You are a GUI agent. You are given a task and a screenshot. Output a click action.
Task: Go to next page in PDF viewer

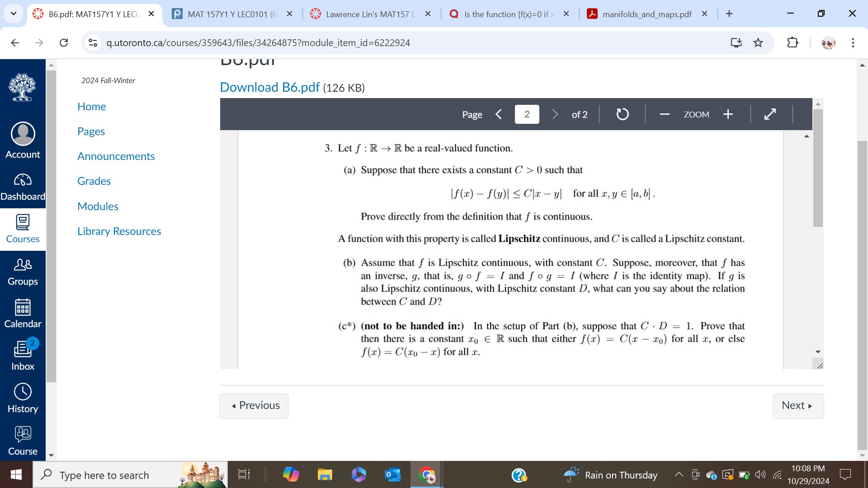pyautogui.click(x=555, y=114)
